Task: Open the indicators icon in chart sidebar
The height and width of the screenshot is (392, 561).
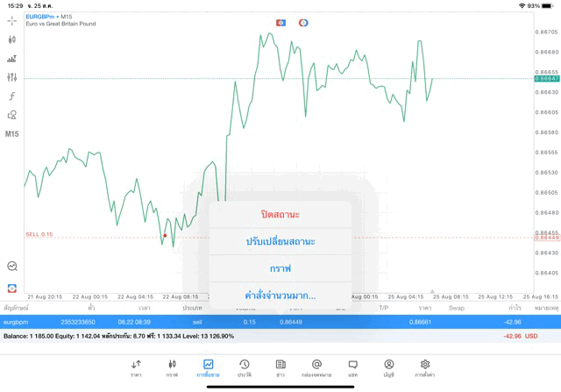Action: click(11, 59)
